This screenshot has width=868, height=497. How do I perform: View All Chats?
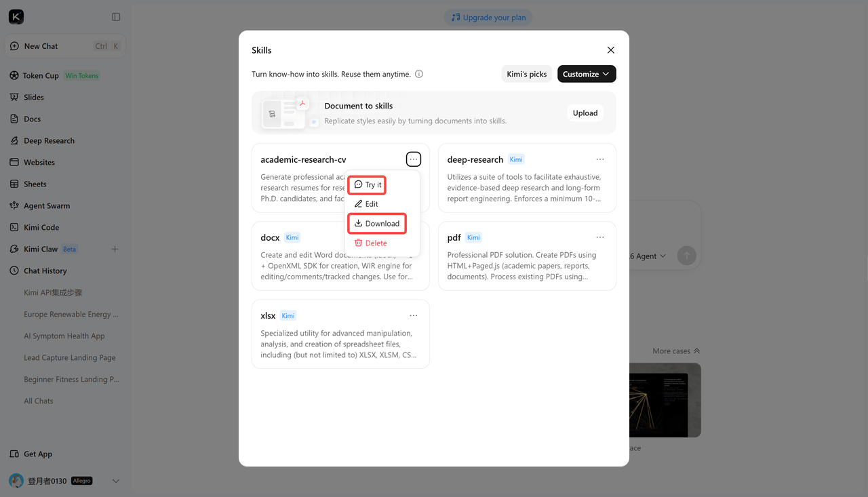39,401
